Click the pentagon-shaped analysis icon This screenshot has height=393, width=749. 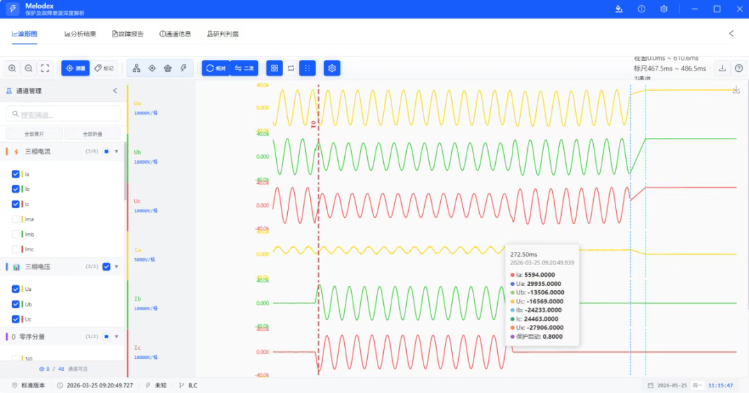[168, 68]
